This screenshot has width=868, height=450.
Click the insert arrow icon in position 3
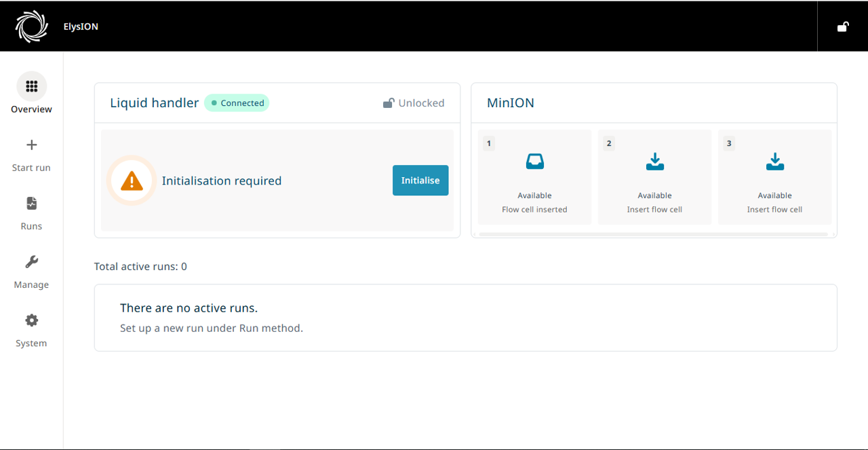(774, 162)
